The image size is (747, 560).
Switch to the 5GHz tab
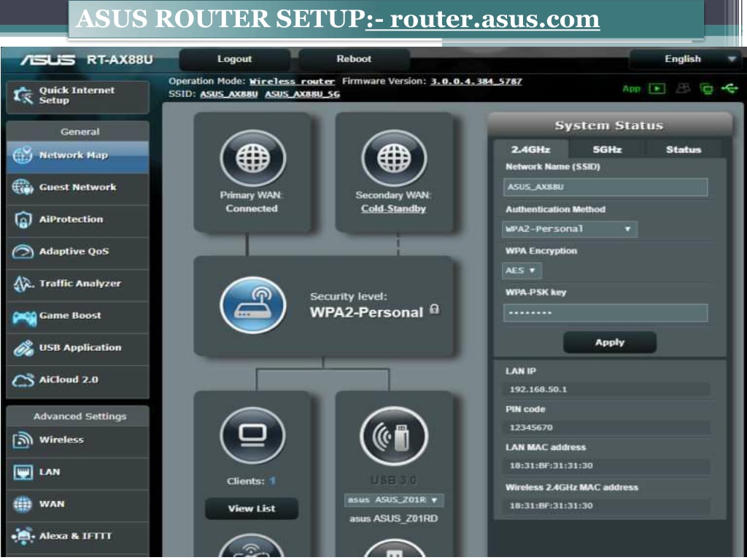(x=607, y=149)
